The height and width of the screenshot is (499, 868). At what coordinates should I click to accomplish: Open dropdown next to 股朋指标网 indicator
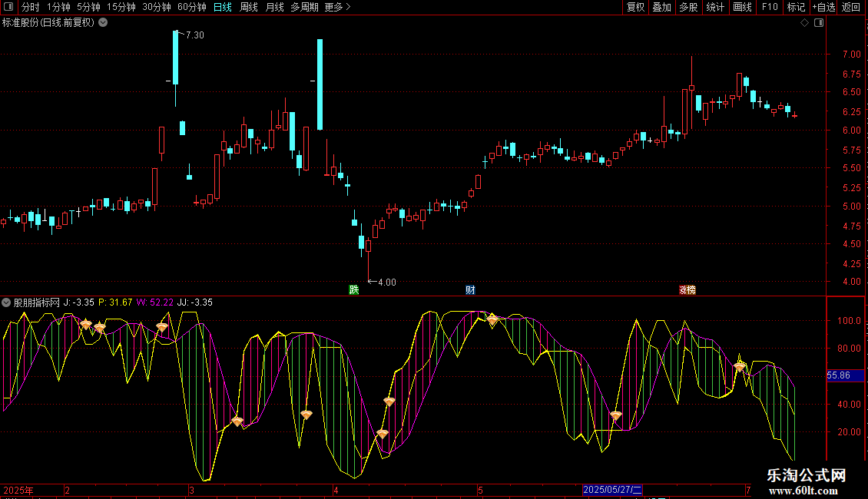[x=6, y=302]
